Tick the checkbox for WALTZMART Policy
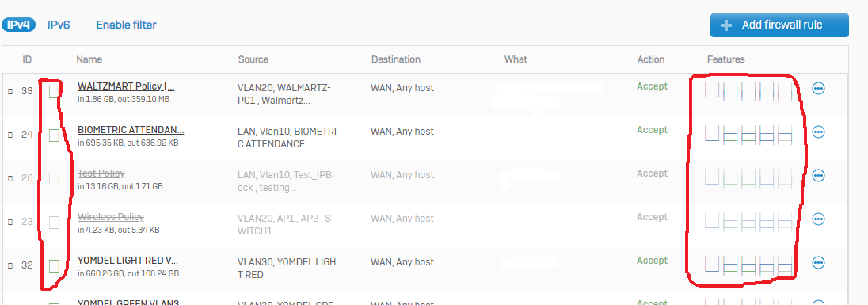The image size is (868, 305). pyautogui.click(x=54, y=91)
